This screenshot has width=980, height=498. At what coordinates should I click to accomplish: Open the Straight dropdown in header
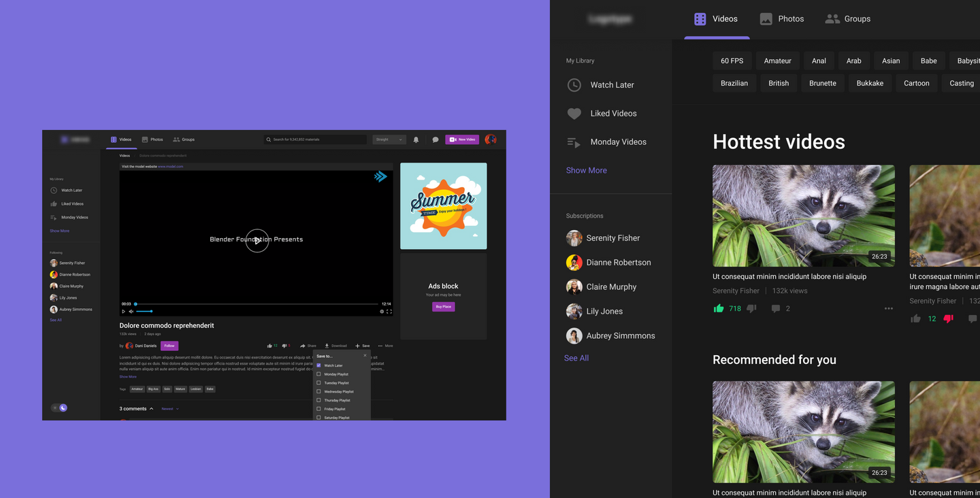click(x=389, y=139)
